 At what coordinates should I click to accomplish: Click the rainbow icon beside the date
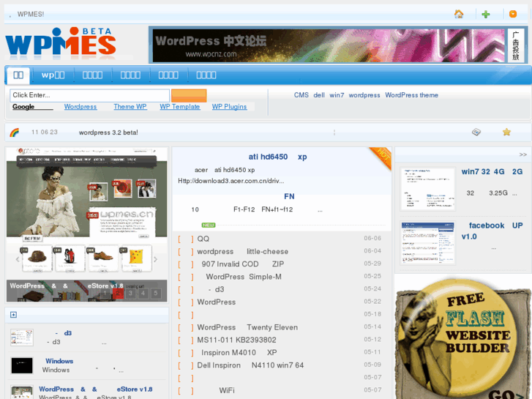(x=14, y=133)
